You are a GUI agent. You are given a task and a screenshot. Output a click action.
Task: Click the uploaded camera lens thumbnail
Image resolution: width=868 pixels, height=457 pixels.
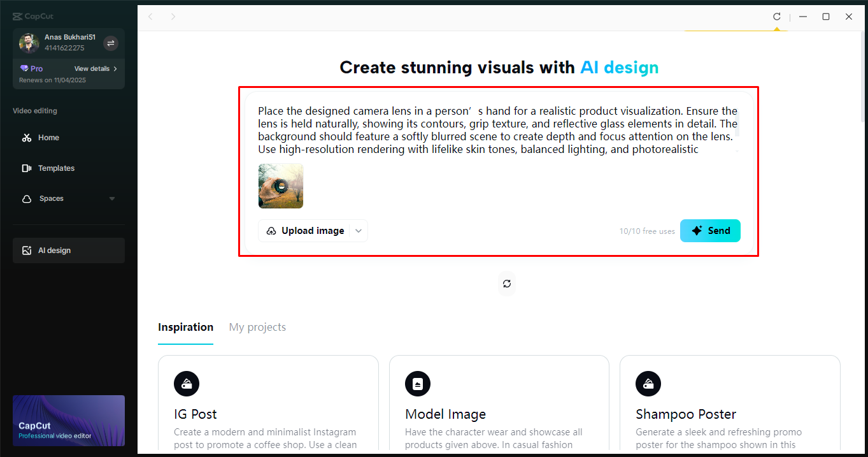click(x=281, y=186)
